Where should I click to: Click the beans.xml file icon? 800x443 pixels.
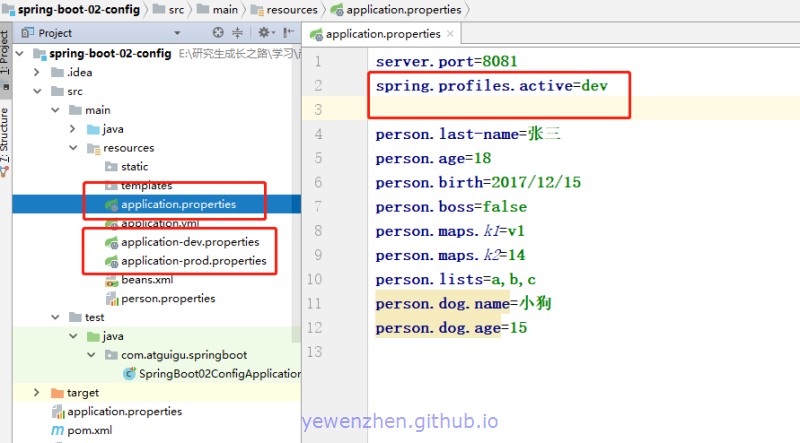(112, 280)
